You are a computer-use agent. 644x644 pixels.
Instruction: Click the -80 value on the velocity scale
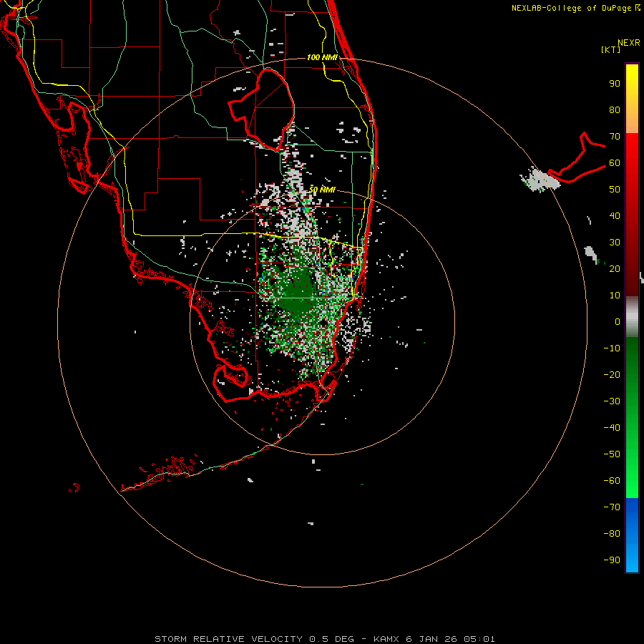[612, 534]
